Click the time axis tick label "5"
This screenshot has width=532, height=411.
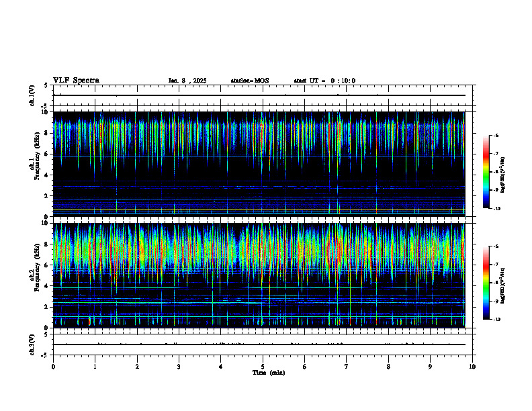point(263,367)
